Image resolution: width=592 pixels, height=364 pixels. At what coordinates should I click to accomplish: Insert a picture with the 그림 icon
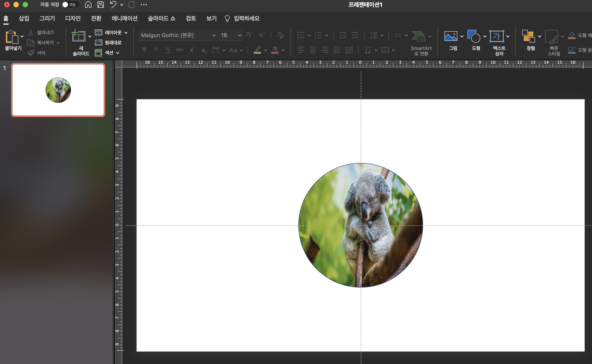[x=450, y=36]
